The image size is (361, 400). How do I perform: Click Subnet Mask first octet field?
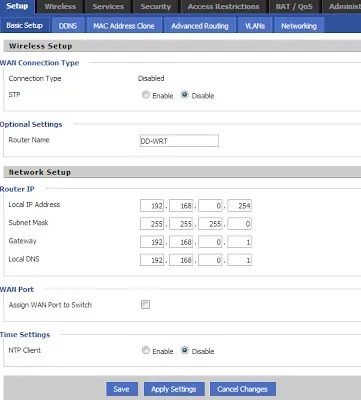point(152,224)
